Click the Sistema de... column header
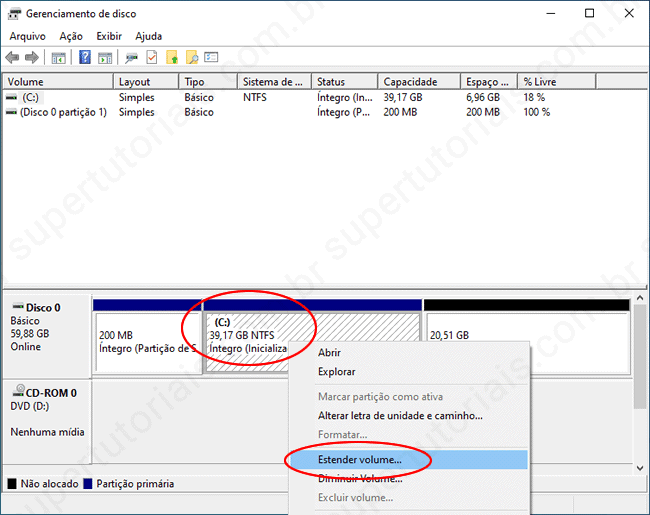The width and height of the screenshot is (650, 515). point(275,82)
